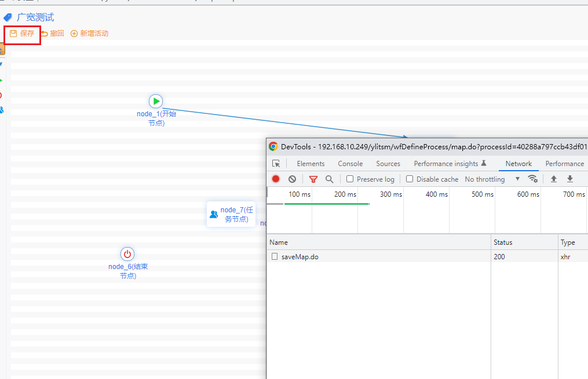Viewport: 588px width, 379px height.
Task: Sort requests by Name column header
Action: click(x=379, y=242)
